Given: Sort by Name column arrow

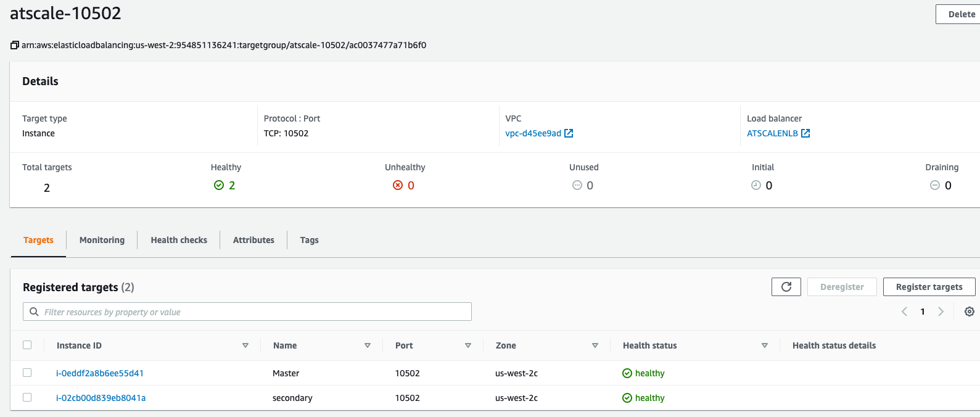Looking at the screenshot, I should 368,345.
